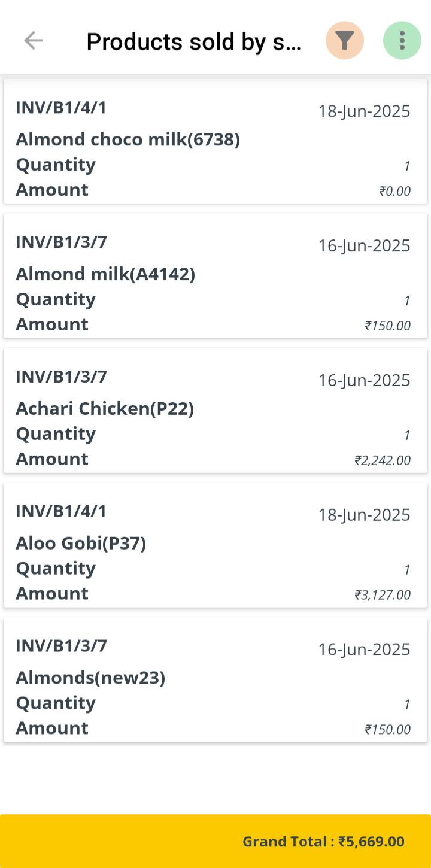Tap the date on Aloo Gobi card
Viewport: 431px width, 868px height.
[364, 515]
